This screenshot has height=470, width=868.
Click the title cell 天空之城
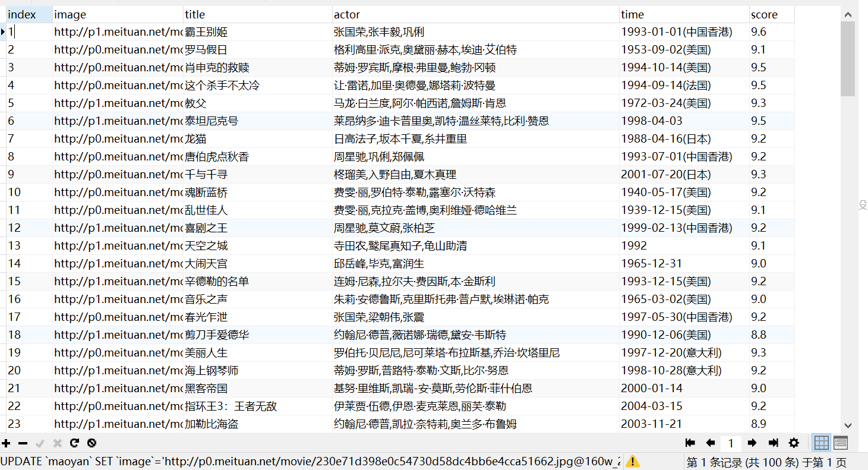[x=257, y=246]
